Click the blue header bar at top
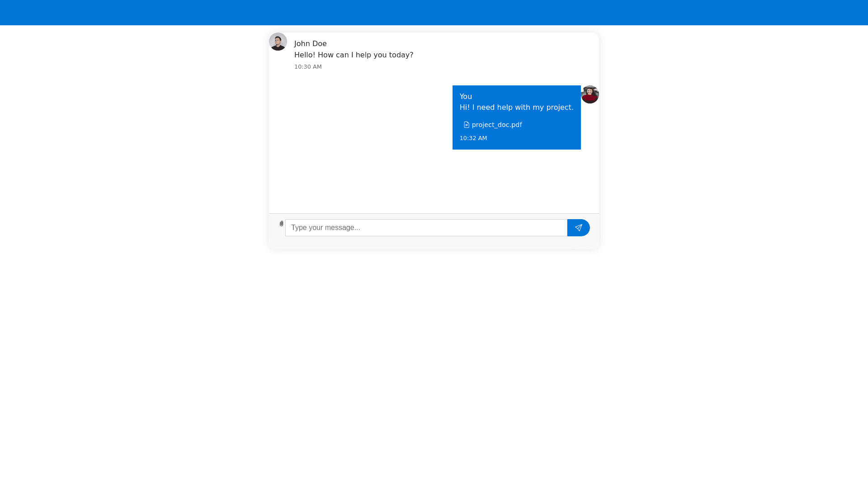Image resolution: width=868 pixels, height=488 pixels. coord(434,13)
